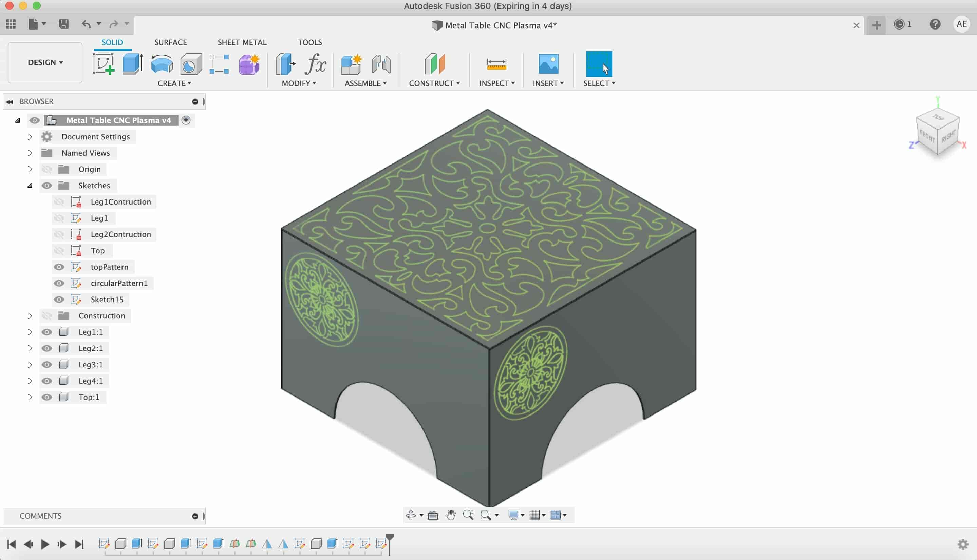Hide the Leg2:1 component
The image size is (977, 560).
[46, 348]
